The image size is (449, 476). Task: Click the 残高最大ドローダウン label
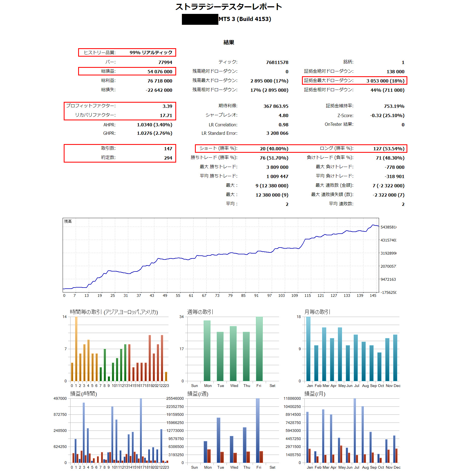click(215, 81)
